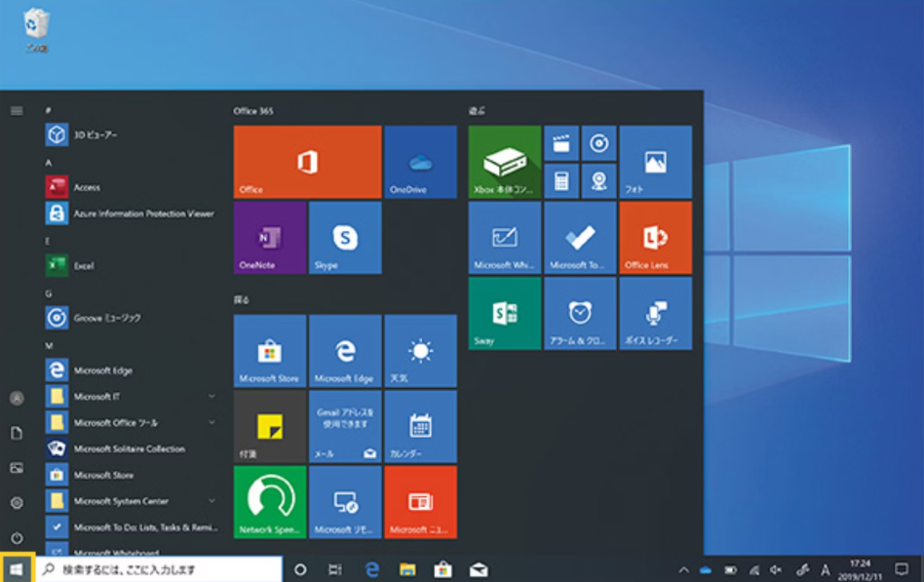
Task: Open Microsoft Store from the taskbar
Action: (x=443, y=569)
